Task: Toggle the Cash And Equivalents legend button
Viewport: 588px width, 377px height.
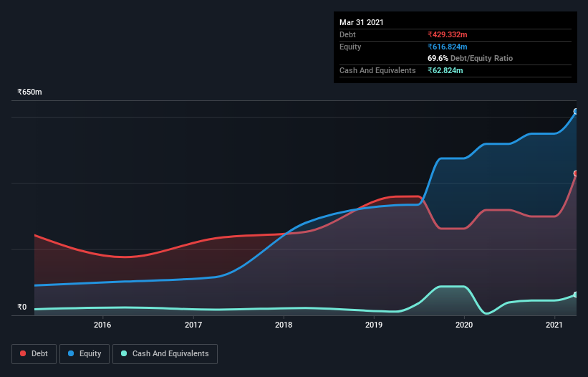Action: [165, 354]
